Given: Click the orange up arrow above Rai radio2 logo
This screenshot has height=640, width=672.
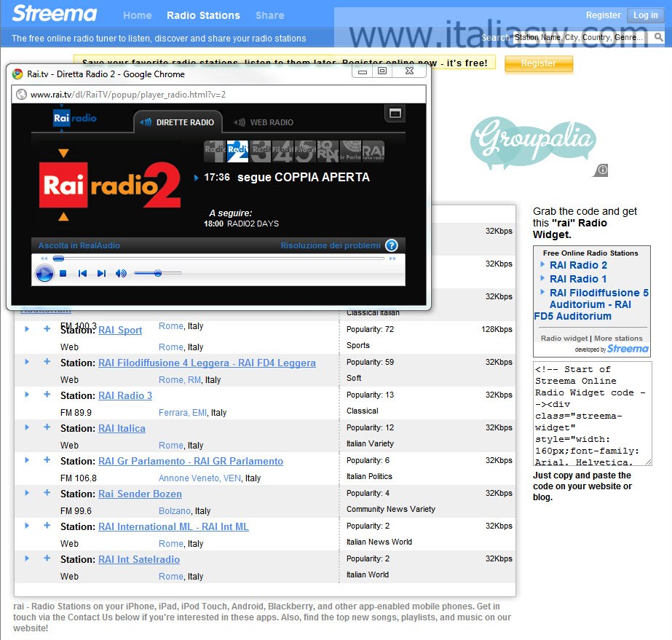Looking at the screenshot, I should 63,153.
